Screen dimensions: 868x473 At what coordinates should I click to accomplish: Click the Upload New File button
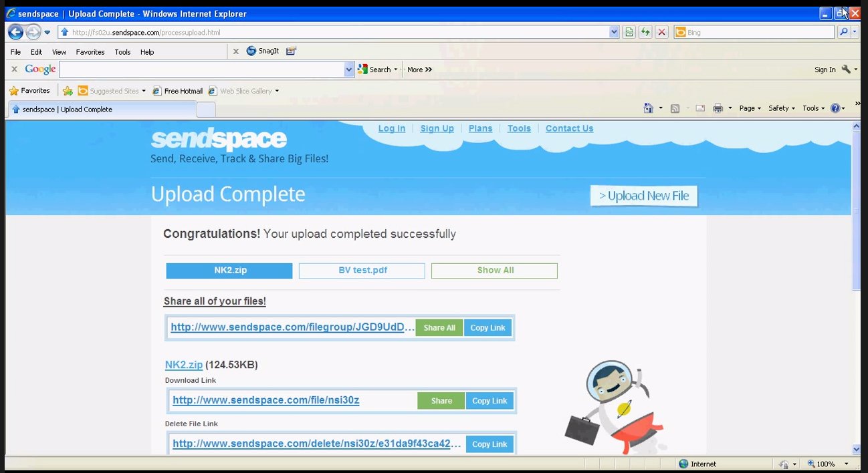pyautogui.click(x=643, y=195)
